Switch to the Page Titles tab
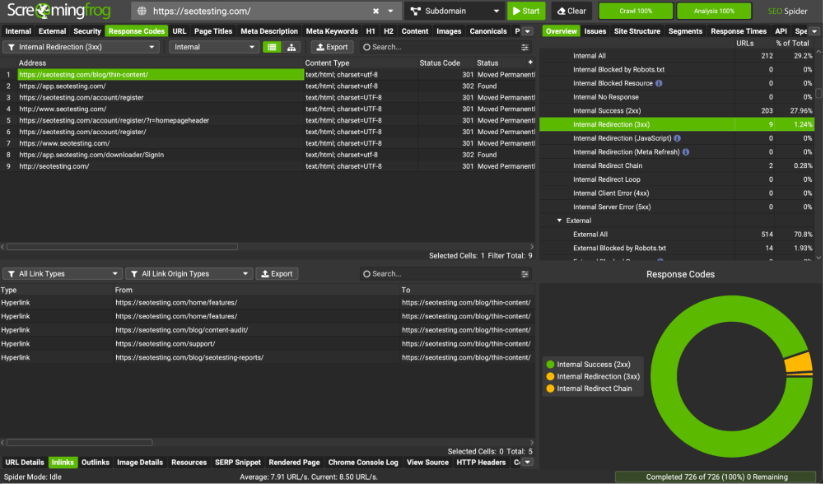Image resolution: width=823 pixels, height=484 pixels. 211,31
